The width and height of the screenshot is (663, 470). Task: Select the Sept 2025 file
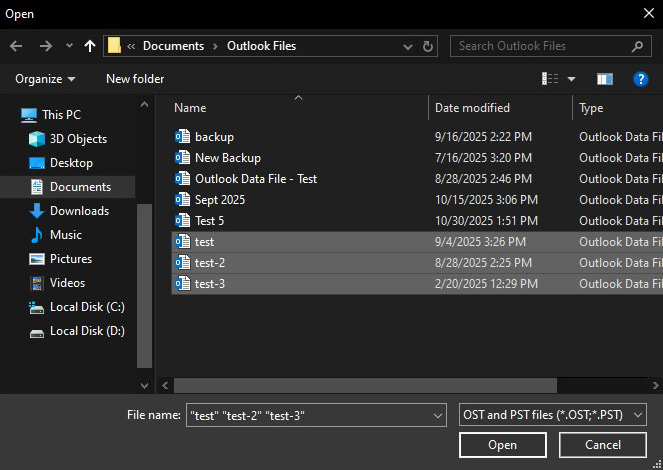click(x=417, y=200)
